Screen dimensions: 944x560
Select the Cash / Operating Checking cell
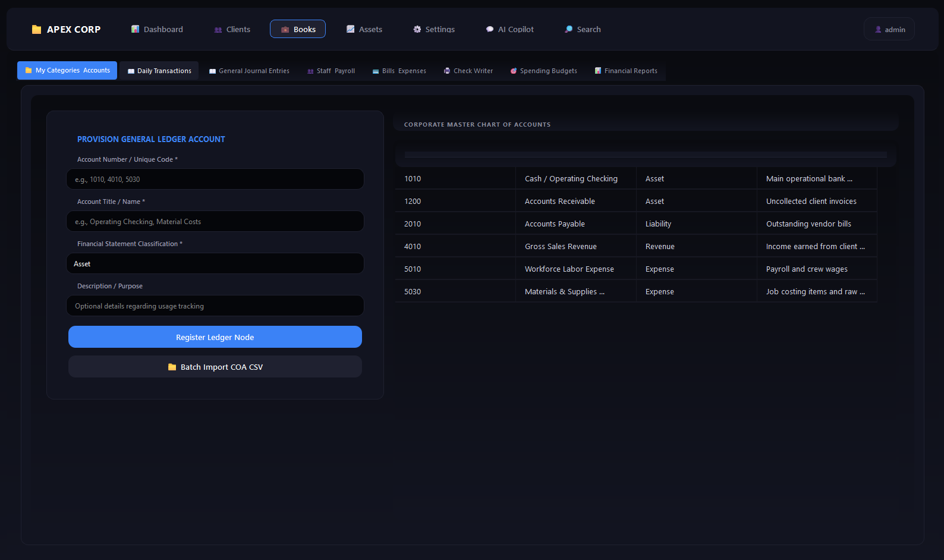click(x=576, y=178)
